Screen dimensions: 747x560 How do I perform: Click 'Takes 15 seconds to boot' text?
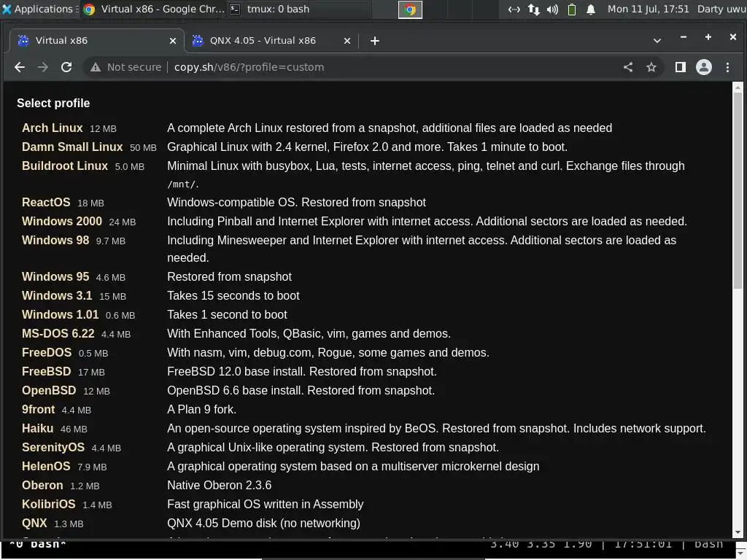click(x=233, y=296)
